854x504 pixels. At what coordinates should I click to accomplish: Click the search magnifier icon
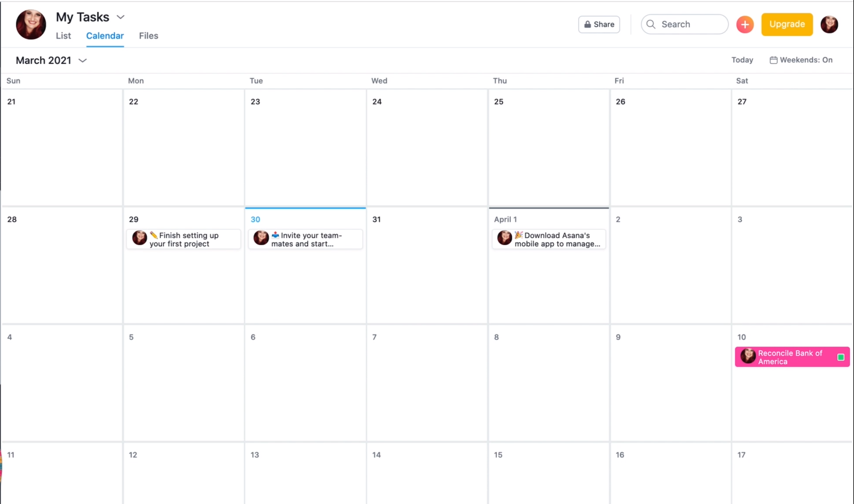tap(651, 24)
